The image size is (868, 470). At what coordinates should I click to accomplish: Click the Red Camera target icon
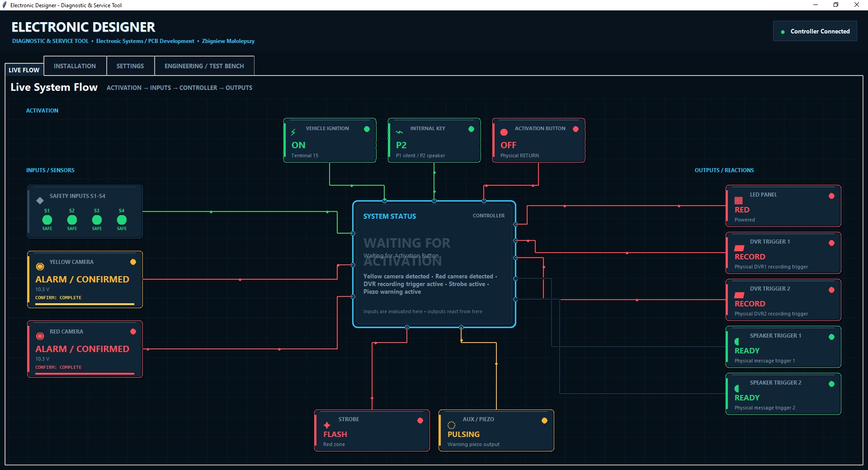coord(40,336)
